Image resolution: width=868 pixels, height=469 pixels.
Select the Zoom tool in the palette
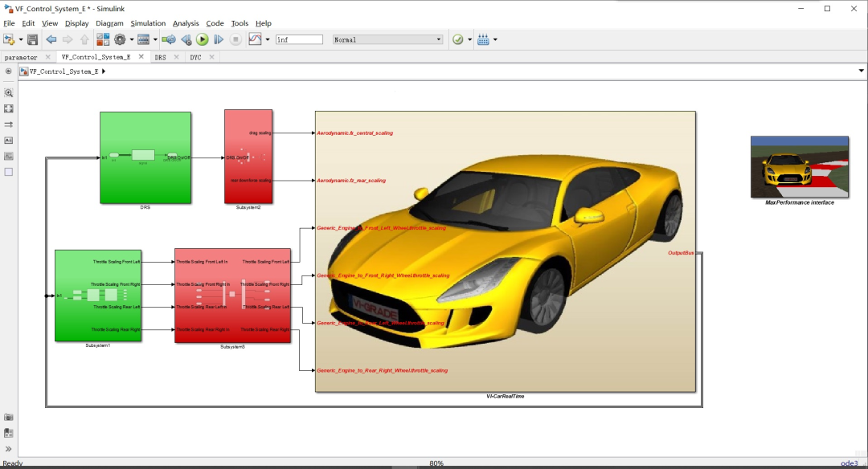pyautogui.click(x=8, y=93)
